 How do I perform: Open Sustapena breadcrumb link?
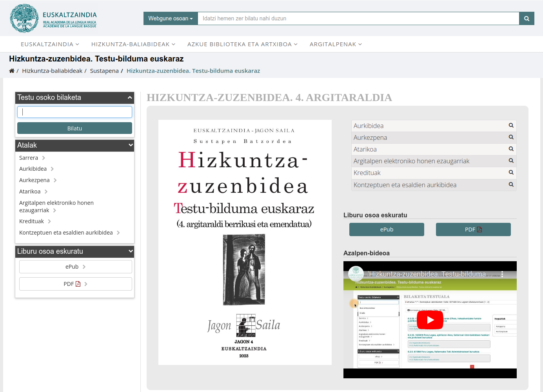[104, 71]
